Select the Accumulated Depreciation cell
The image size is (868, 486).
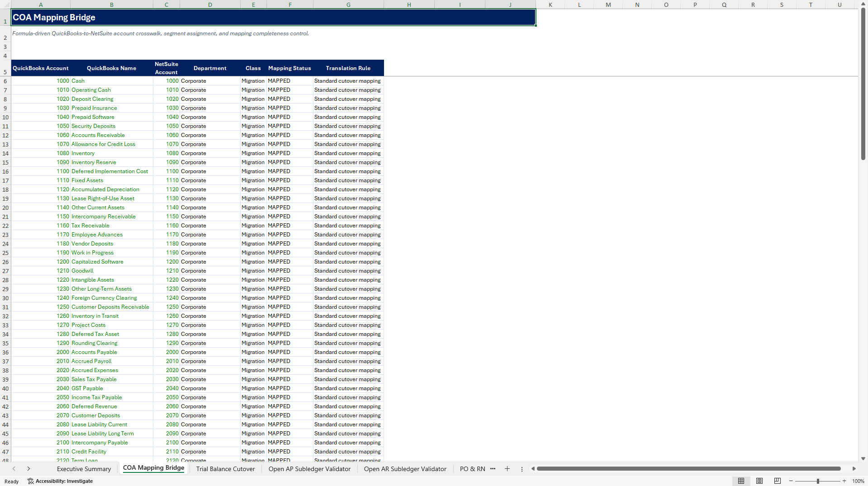[111, 189]
